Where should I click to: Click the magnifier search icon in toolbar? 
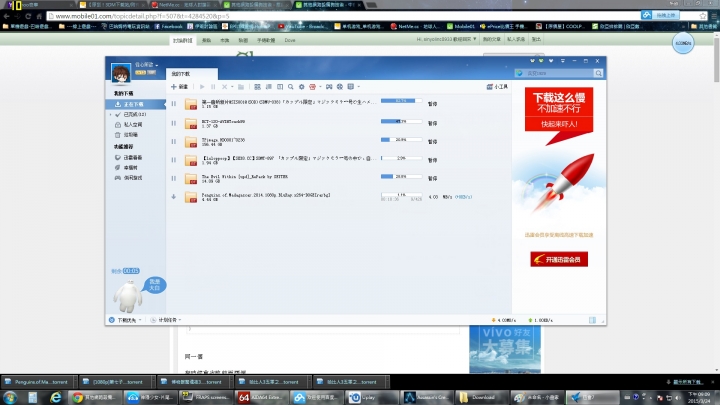291,87
